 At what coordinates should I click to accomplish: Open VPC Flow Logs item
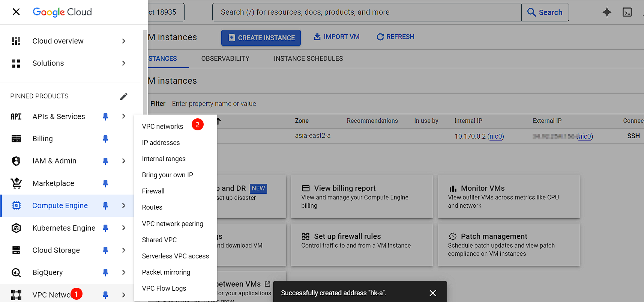point(164,288)
